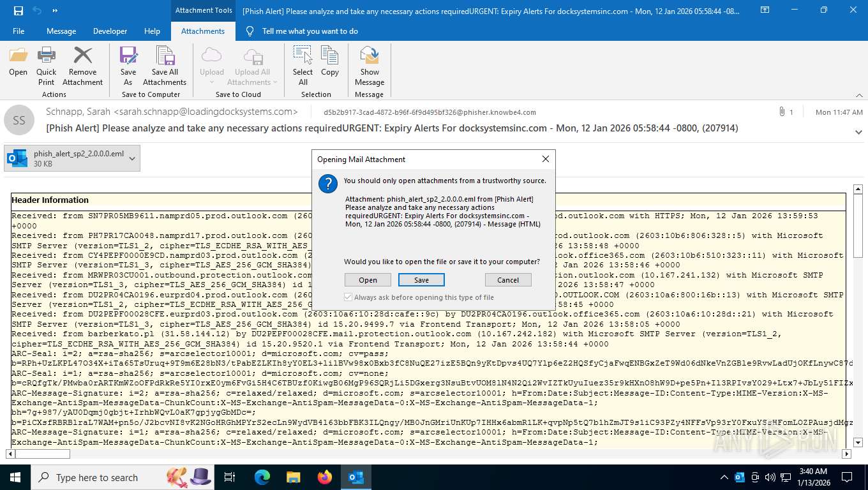Click the Show Message icon
Screen dimensions: 868x490
coord(370,66)
